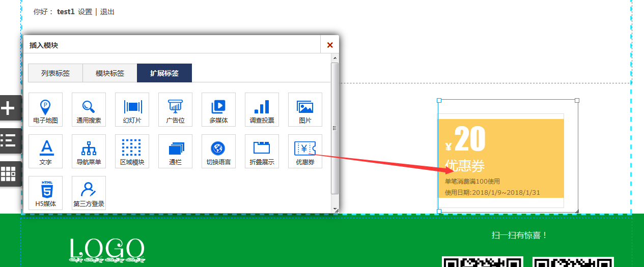Select the 图片 image module
This screenshot has width=644, height=267.
[305, 109]
